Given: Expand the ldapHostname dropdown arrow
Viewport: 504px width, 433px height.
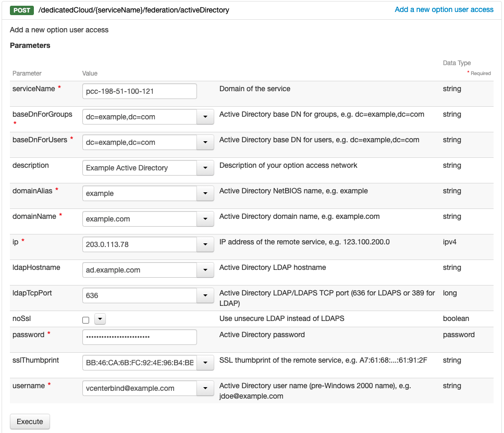Looking at the screenshot, I should point(205,270).
